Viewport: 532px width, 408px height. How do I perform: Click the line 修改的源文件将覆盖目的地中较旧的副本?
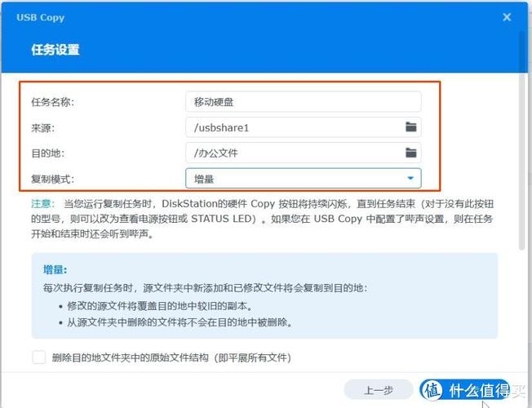point(160,306)
